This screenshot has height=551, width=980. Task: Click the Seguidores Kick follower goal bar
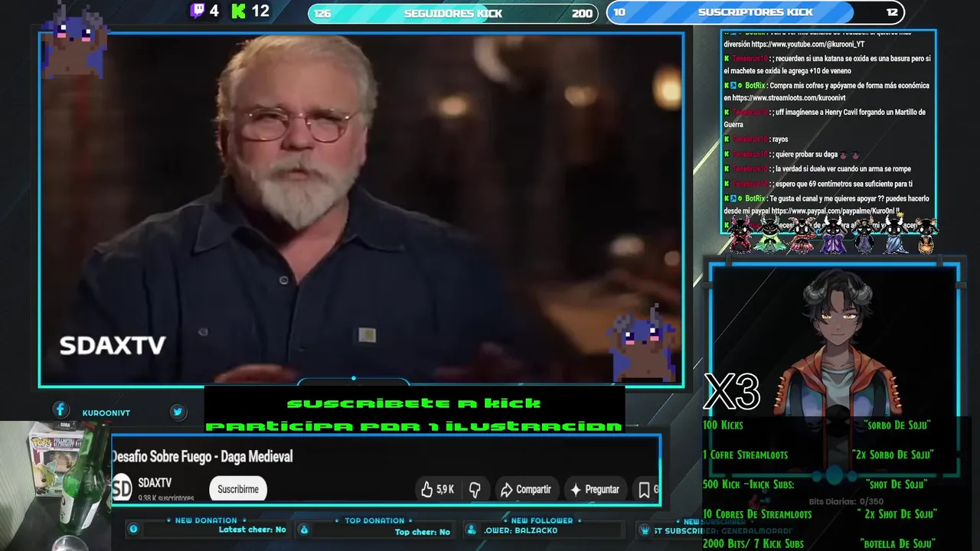(x=452, y=13)
